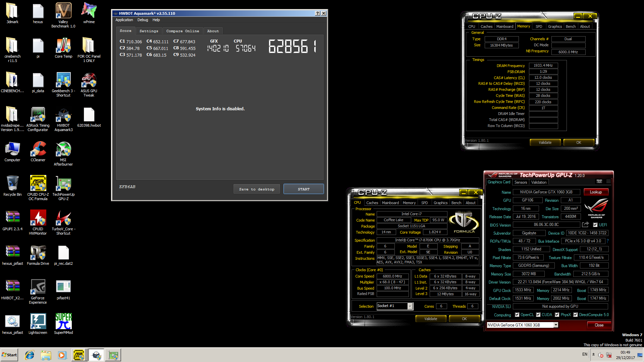The image size is (644, 362).
Task: Open the 620398.hwbot file icon
Action: 89,117
